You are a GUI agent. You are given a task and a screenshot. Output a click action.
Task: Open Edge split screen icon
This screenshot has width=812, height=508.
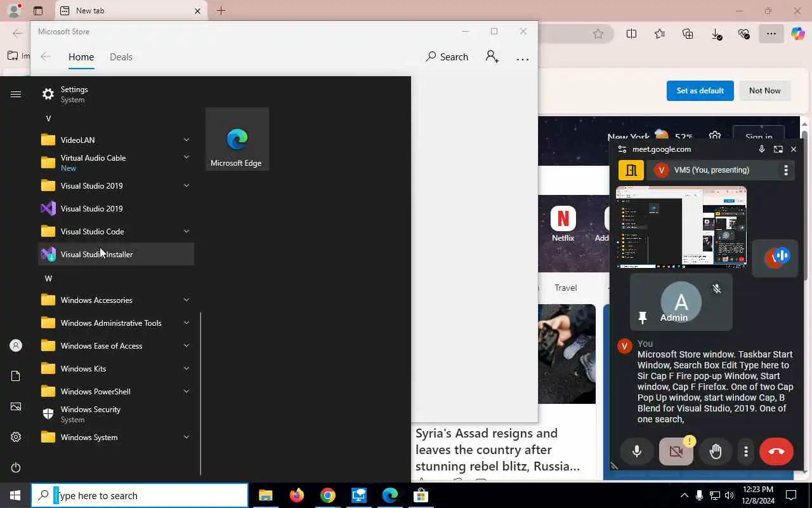coord(631,34)
